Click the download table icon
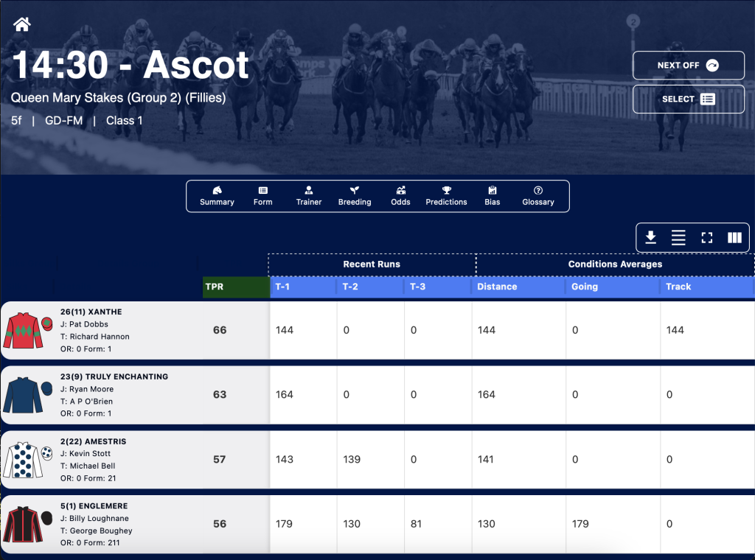The image size is (755, 560). pyautogui.click(x=650, y=237)
